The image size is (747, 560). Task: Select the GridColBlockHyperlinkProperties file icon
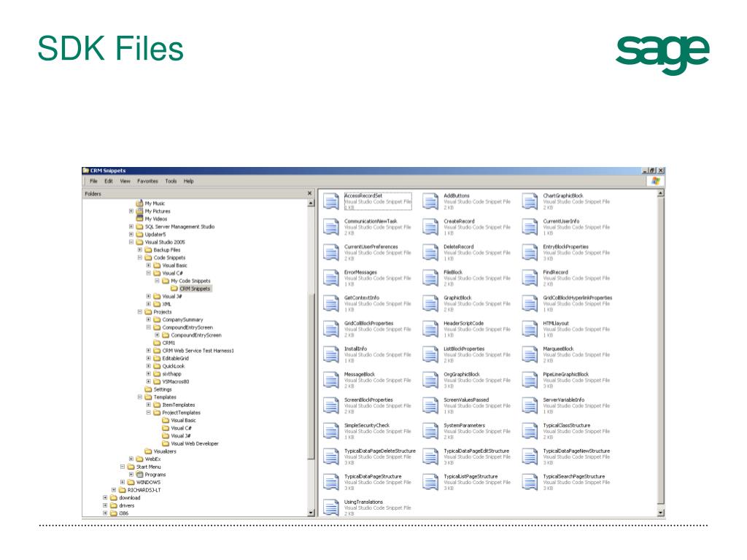530,303
